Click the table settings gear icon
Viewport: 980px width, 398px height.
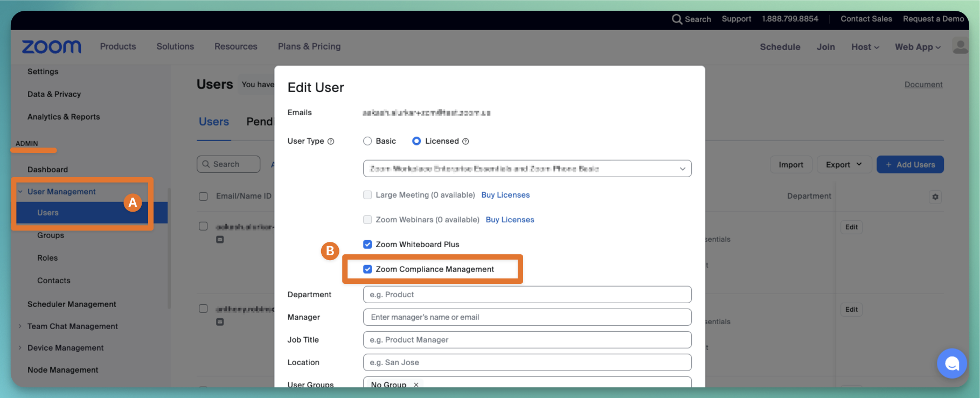point(935,197)
